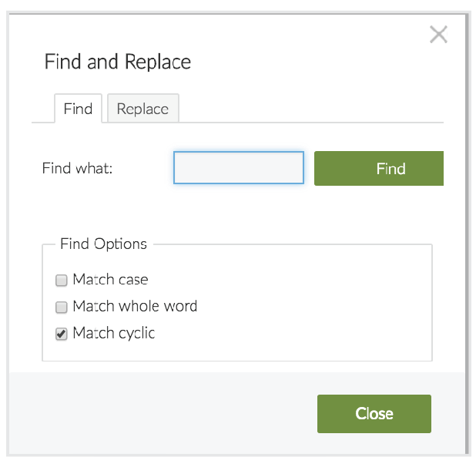This screenshot has width=476, height=464.
Task: Click blank space inside Find Options box
Action: tap(308, 308)
